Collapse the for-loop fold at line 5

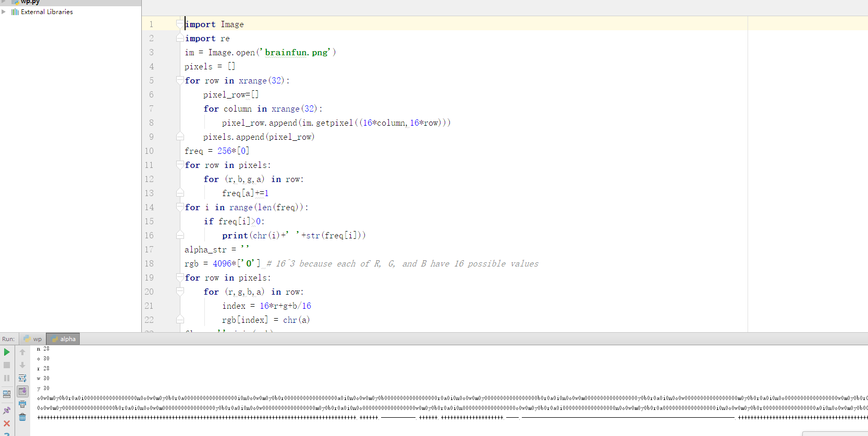(x=180, y=80)
